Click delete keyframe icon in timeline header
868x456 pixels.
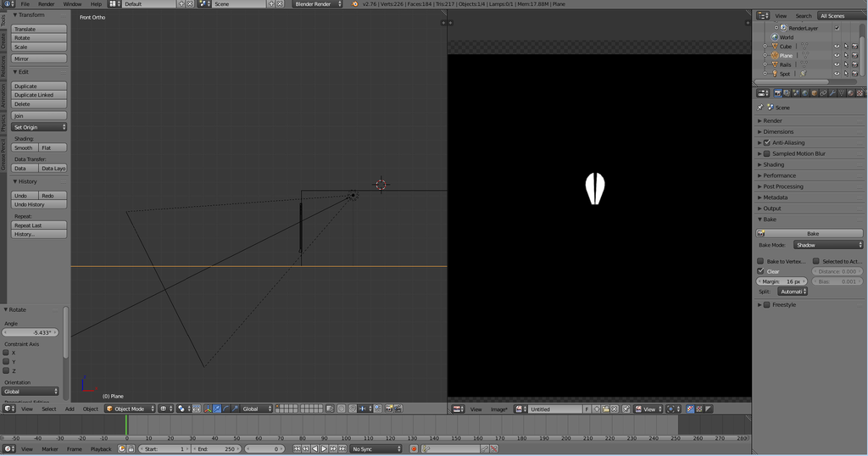click(494, 449)
